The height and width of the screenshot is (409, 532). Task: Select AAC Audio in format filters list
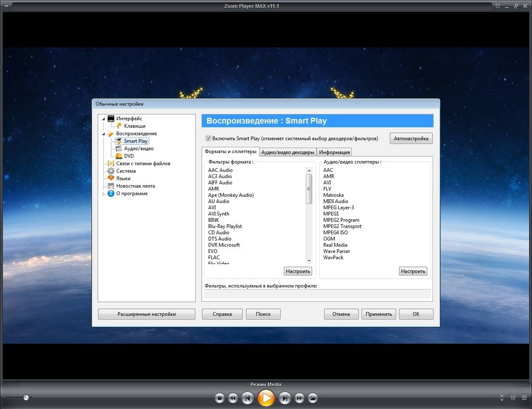point(220,170)
